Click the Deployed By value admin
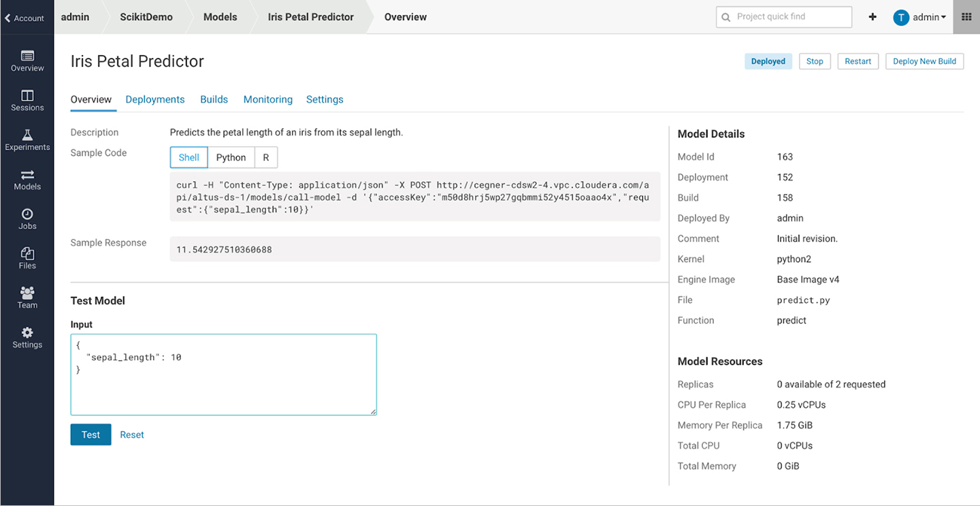Viewport: 980px width, 506px height. 790,218
